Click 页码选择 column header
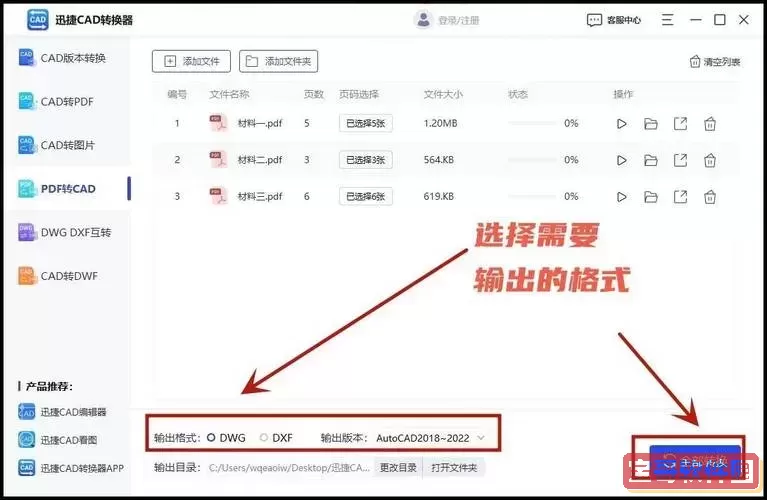This screenshot has width=767, height=500. point(359,94)
